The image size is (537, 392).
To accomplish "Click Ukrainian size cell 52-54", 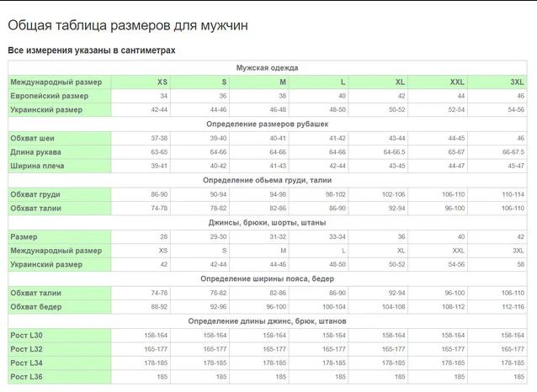I will click(x=456, y=110).
